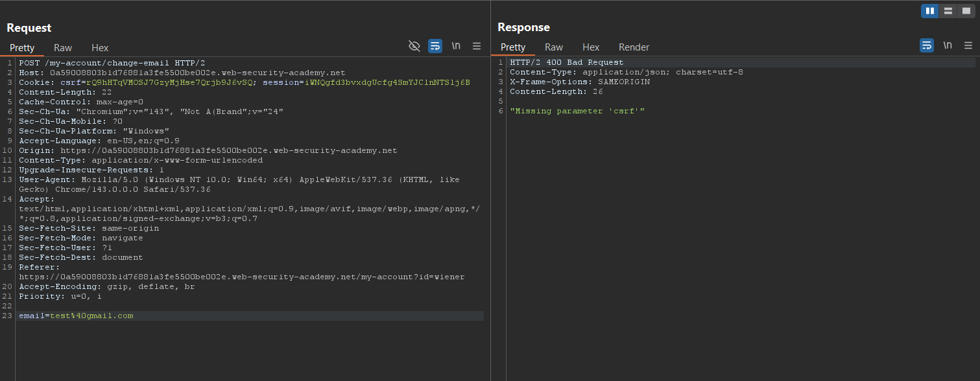Click the Accept-Encoding header line
980x381 pixels.
pyautogui.click(x=107, y=286)
